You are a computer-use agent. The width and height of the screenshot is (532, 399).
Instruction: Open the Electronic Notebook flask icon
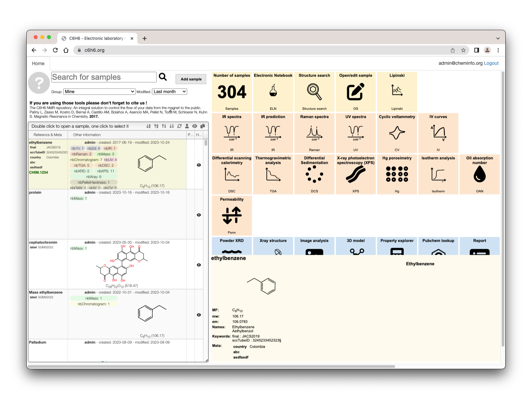(x=273, y=91)
